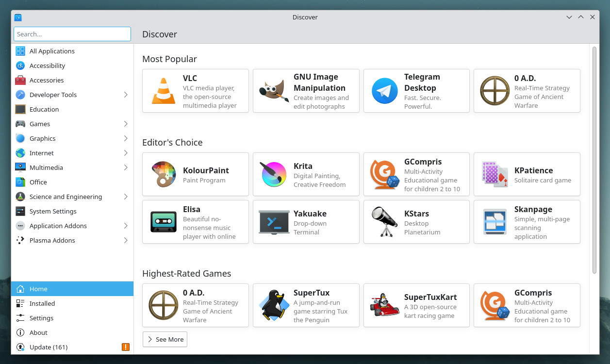
Task: Expand the Games category chevron
Action: coord(126,124)
